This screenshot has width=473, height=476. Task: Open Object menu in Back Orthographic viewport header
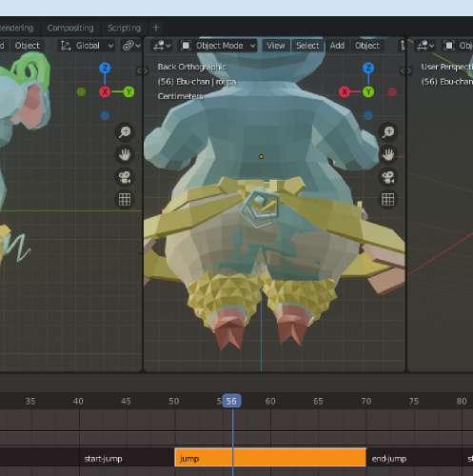pyautogui.click(x=367, y=46)
